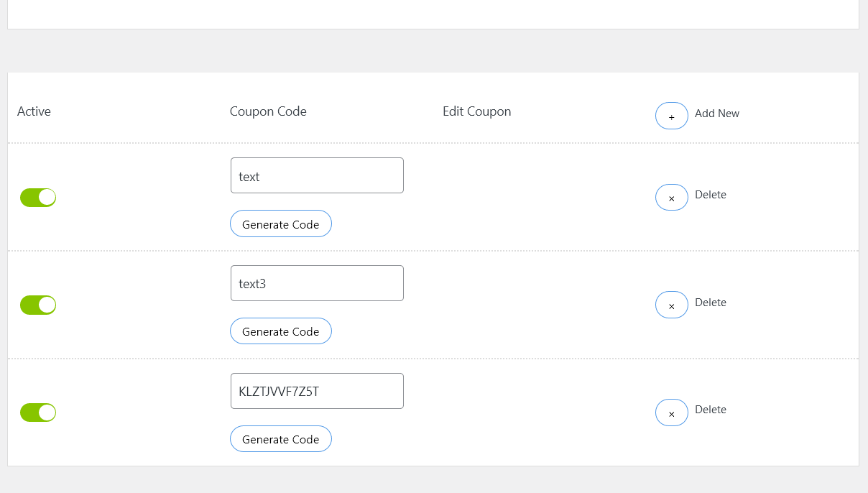
Task: Generate a new code for the 'text3' coupon
Action: click(280, 331)
